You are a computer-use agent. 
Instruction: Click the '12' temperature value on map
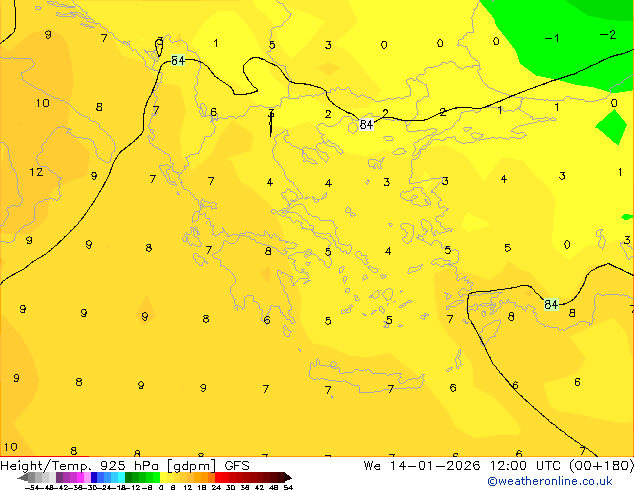click(36, 172)
